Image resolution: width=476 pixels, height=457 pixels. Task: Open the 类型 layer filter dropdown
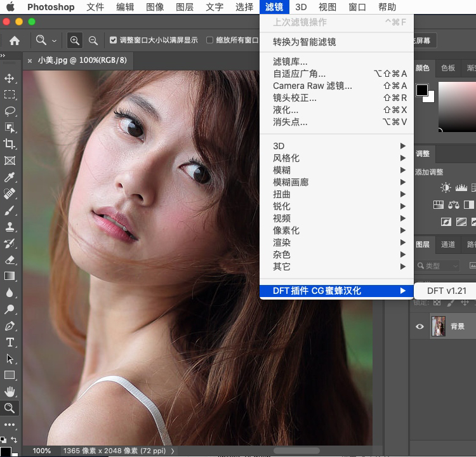437,266
